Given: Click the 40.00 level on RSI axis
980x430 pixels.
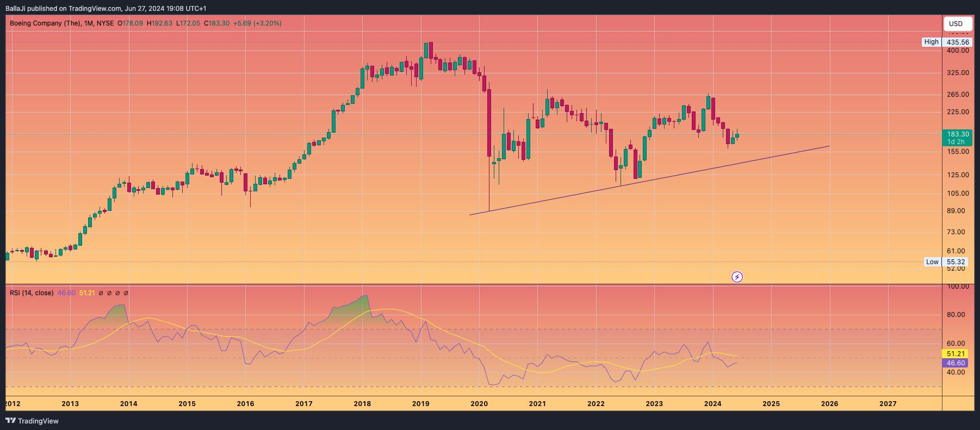Looking at the screenshot, I should (x=956, y=372).
